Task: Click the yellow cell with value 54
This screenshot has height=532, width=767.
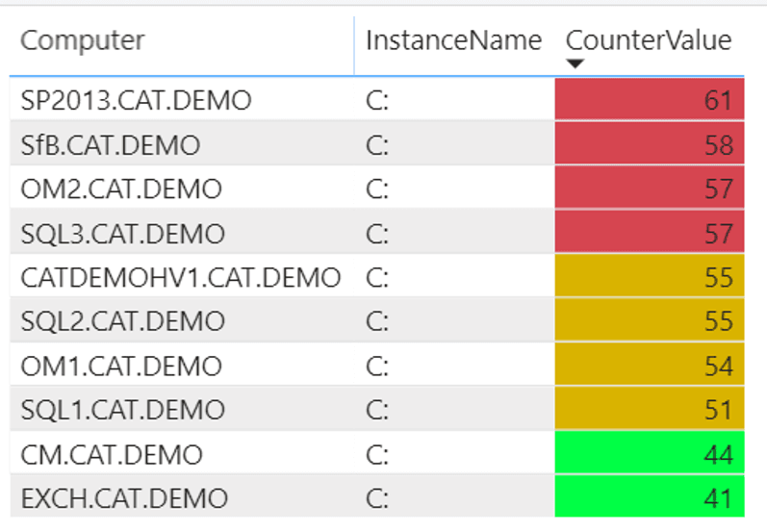Action: point(650,367)
